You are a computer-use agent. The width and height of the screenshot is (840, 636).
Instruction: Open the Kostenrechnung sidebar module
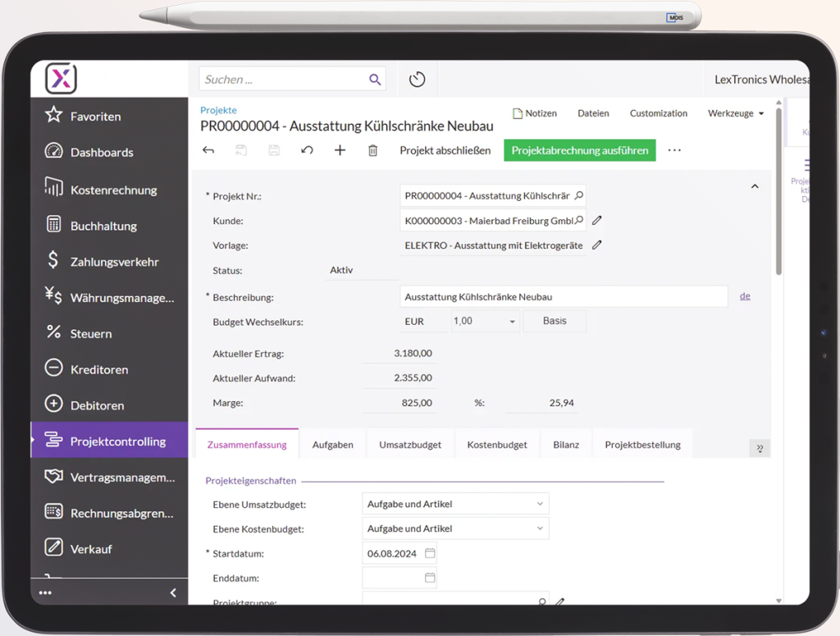[113, 190]
